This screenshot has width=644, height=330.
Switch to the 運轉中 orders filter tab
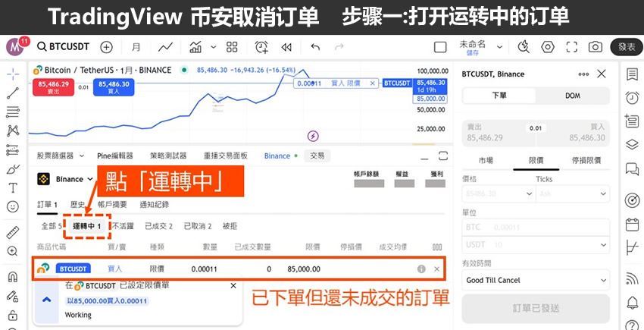(86, 226)
